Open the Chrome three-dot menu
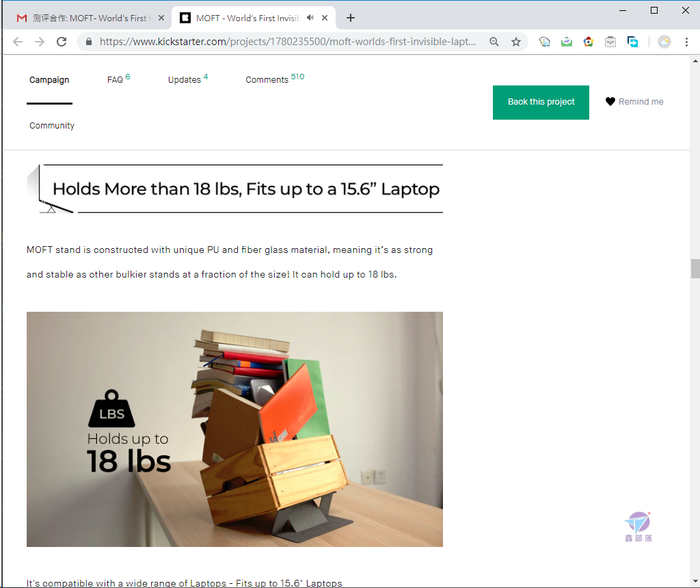Viewport: 700px width, 588px height. tap(686, 42)
